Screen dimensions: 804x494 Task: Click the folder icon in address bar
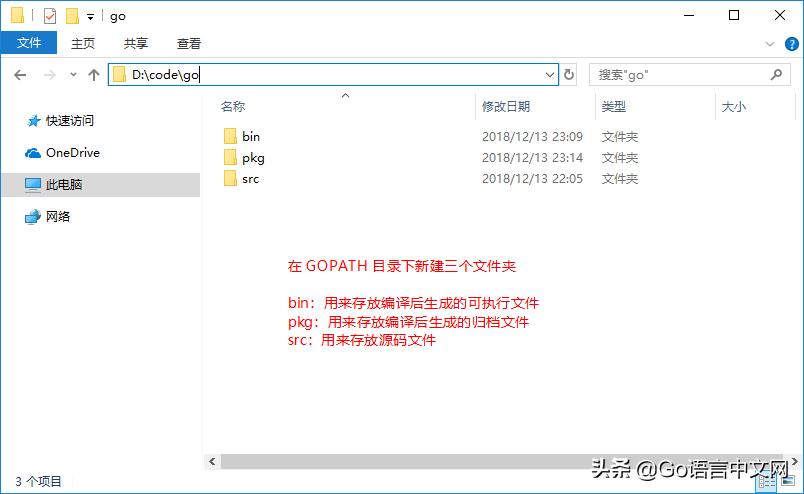click(x=119, y=75)
